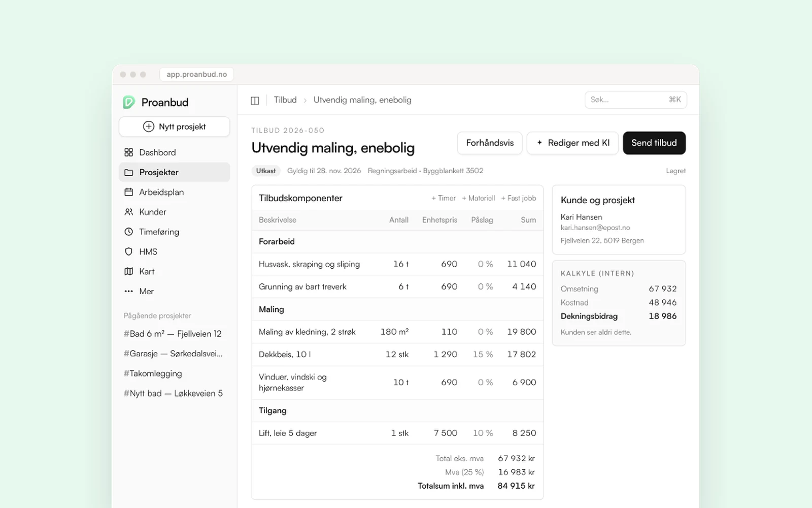Add a row with + Timer
This screenshot has width=812, height=508.
444,198
